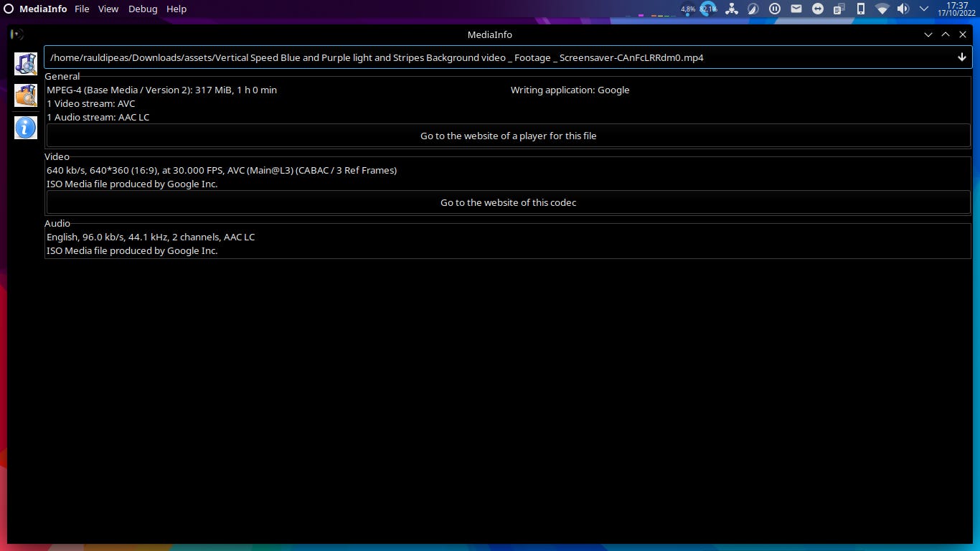Screen dimensions: 980x551
Task: Expand the file path dropdown arrow
Action: point(962,57)
